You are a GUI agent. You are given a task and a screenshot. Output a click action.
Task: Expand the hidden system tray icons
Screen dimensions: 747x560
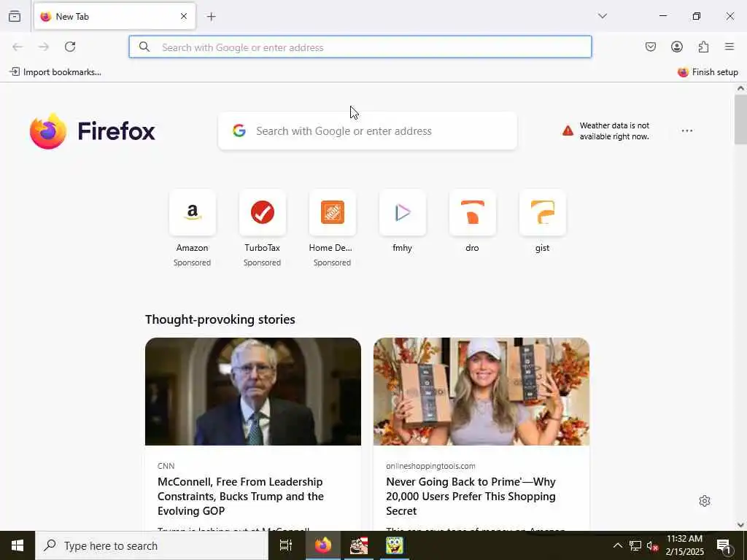point(617,545)
